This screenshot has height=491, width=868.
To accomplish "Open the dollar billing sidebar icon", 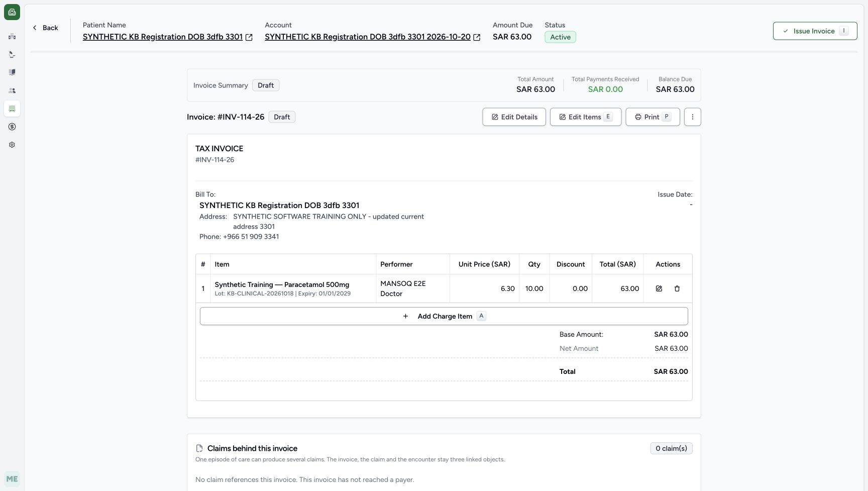I will (12, 127).
